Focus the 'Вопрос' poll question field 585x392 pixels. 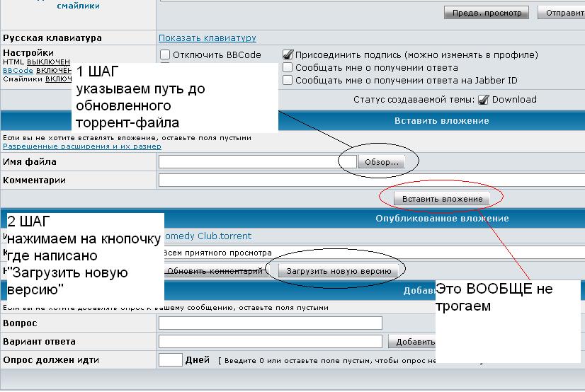point(270,323)
